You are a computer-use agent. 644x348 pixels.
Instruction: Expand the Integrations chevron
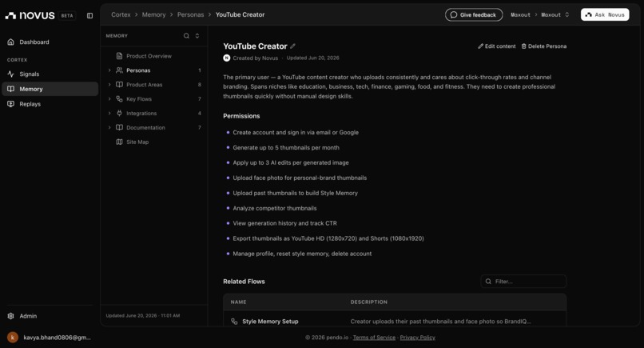point(109,113)
